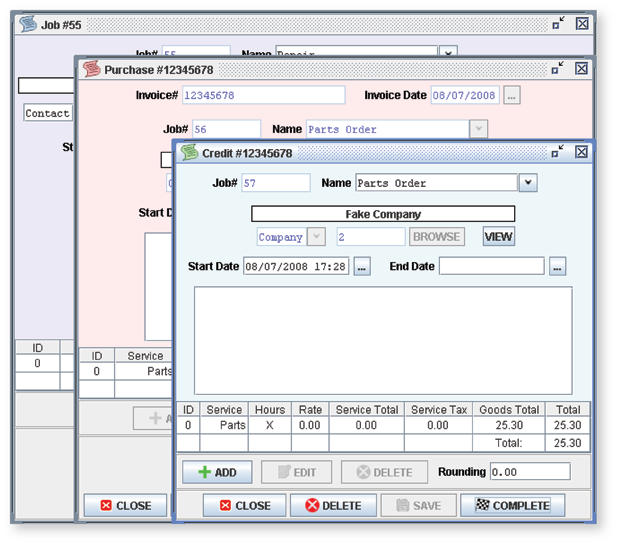Click the Name field showing Parts Order in Purchase

click(388, 129)
